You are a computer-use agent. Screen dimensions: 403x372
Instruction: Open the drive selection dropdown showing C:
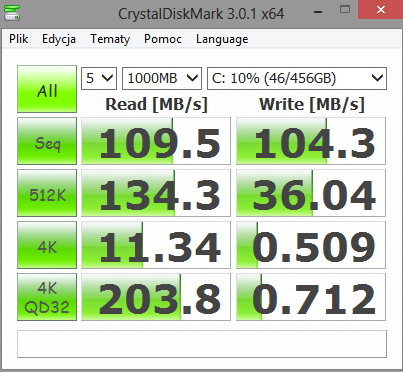pos(297,78)
